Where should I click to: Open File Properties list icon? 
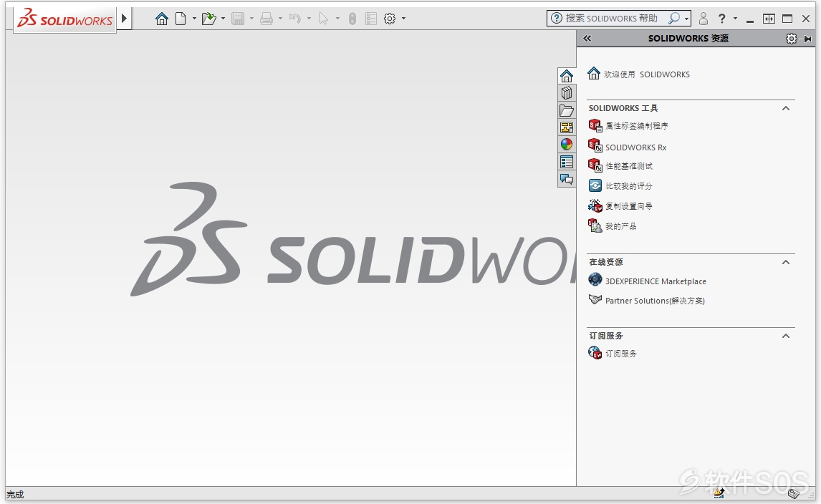[371, 19]
